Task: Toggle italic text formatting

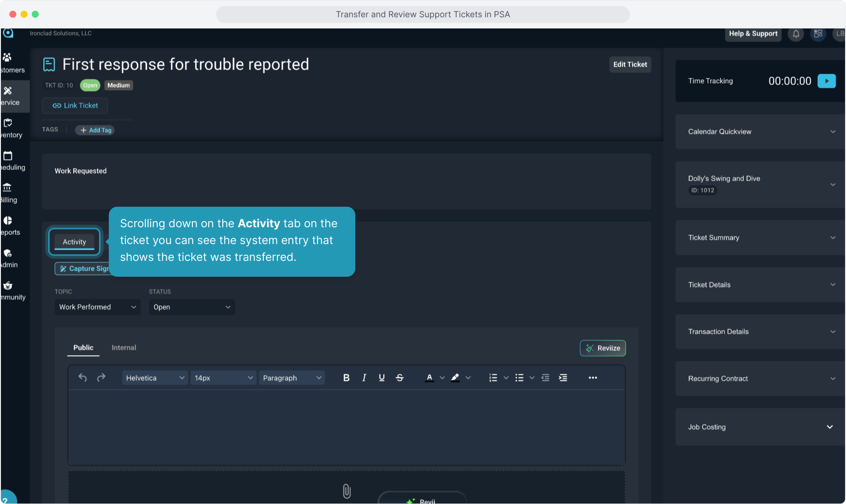Action: click(364, 378)
